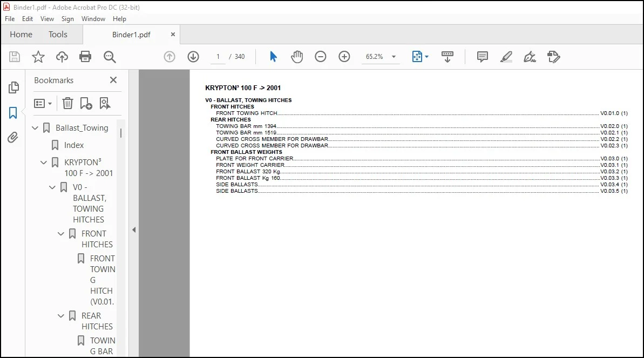Switch to the Home tab
Screen dimensions: 644x358
coord(21,35)
